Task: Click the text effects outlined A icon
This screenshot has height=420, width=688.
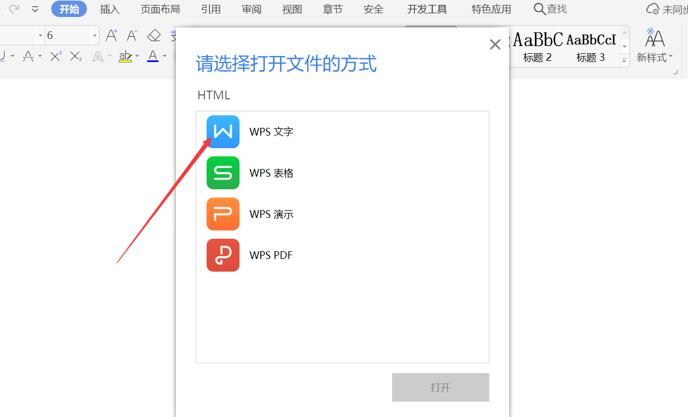Action: [97, 56]
